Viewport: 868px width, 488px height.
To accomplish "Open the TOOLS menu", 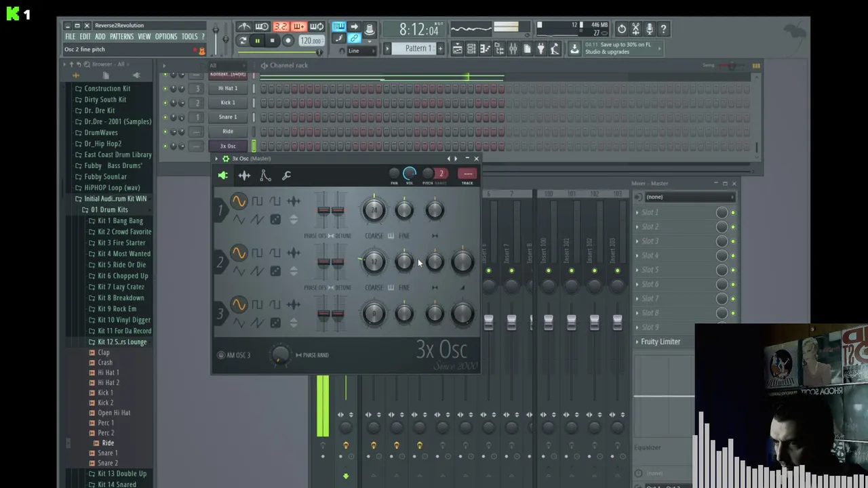I will point(189,37).
